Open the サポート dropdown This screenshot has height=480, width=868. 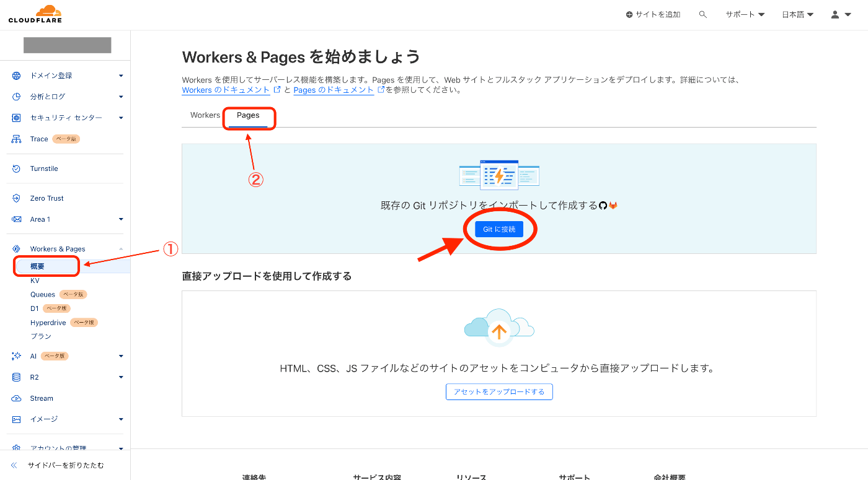click(x=745, y=14)
